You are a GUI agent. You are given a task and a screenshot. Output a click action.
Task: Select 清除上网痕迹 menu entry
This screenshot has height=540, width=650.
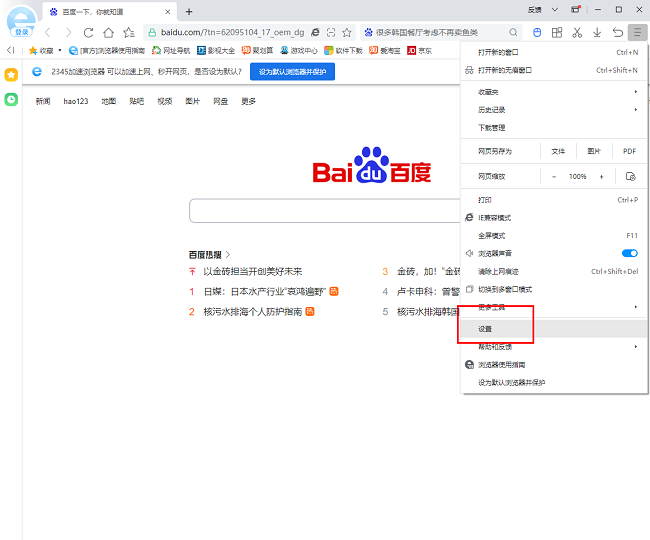pos(554,271)
